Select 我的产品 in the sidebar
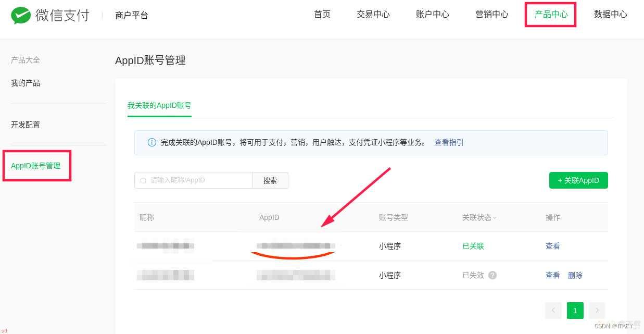 point(26,83)
